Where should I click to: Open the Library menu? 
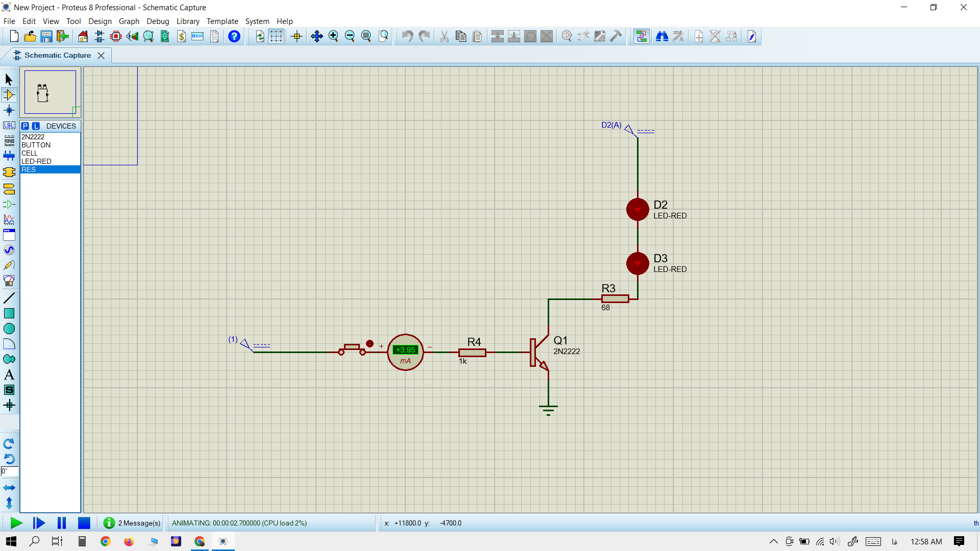pyautogui.click(x=188, y=21)
